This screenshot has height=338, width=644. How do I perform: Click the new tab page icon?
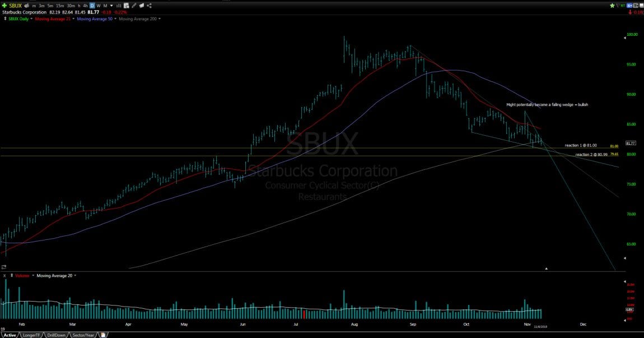pyautogui.click(x=103, y=335)
